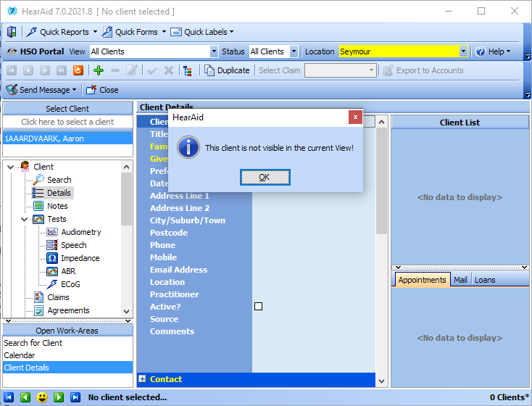Expand the Status All Clients dropdown
The width and height of the screenshot is (532, 406).
[x=294, y=51]
